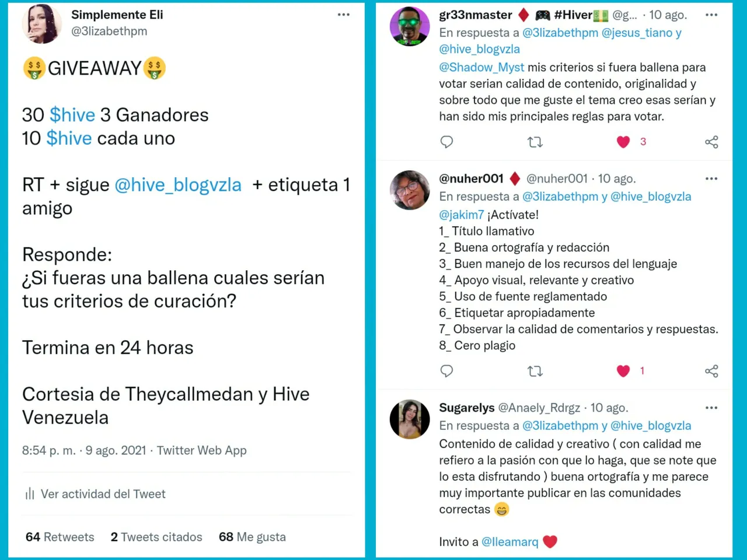
Task: Click Ver actividad del Tweet
Action: tap(95, 494)
